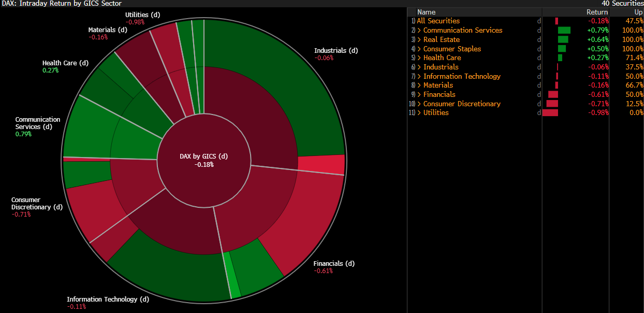Screen dimensions: 644x313
Task: Expand the Communication Services row
Action: tap(419, 30)
